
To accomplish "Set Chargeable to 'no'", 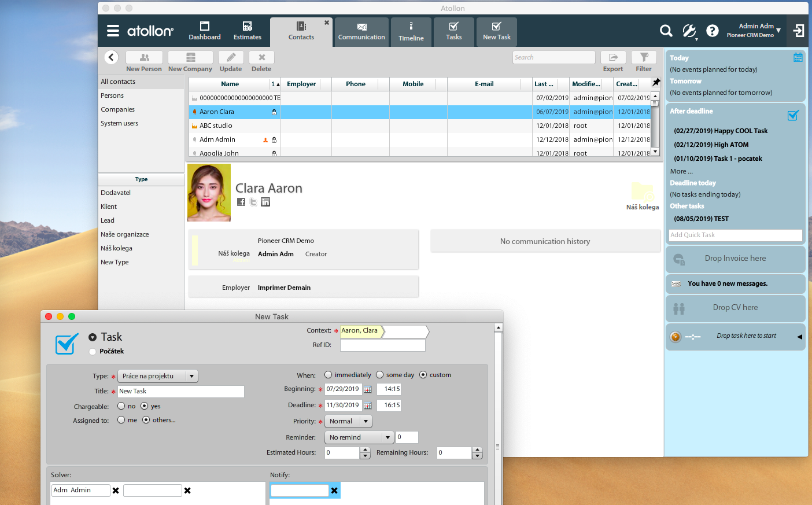I will click(121, 406).
